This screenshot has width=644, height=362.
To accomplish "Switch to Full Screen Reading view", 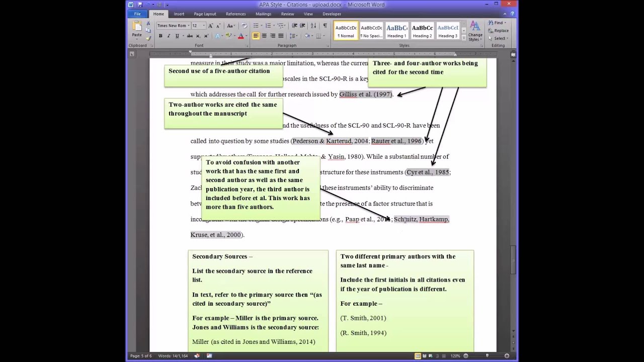I will tap(425, 356).
